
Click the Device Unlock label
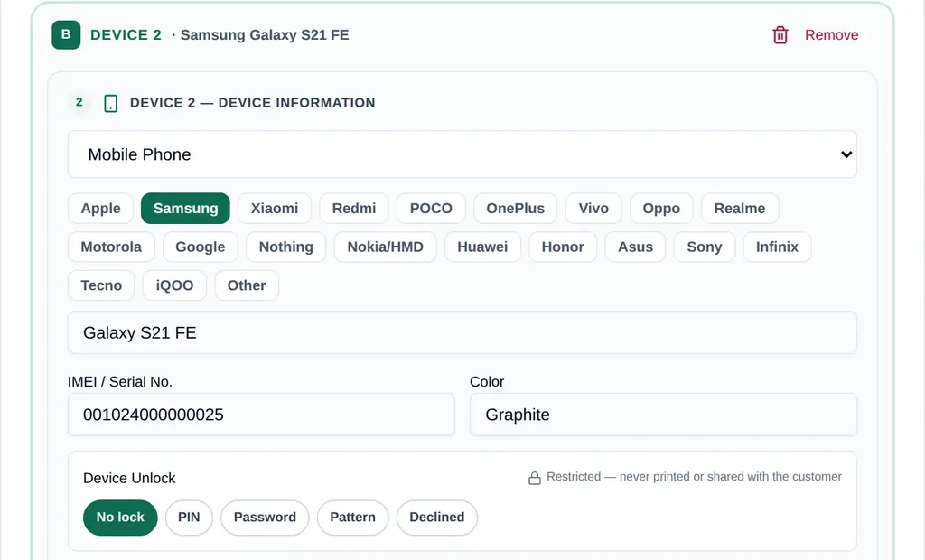click(x=129, y=478)
